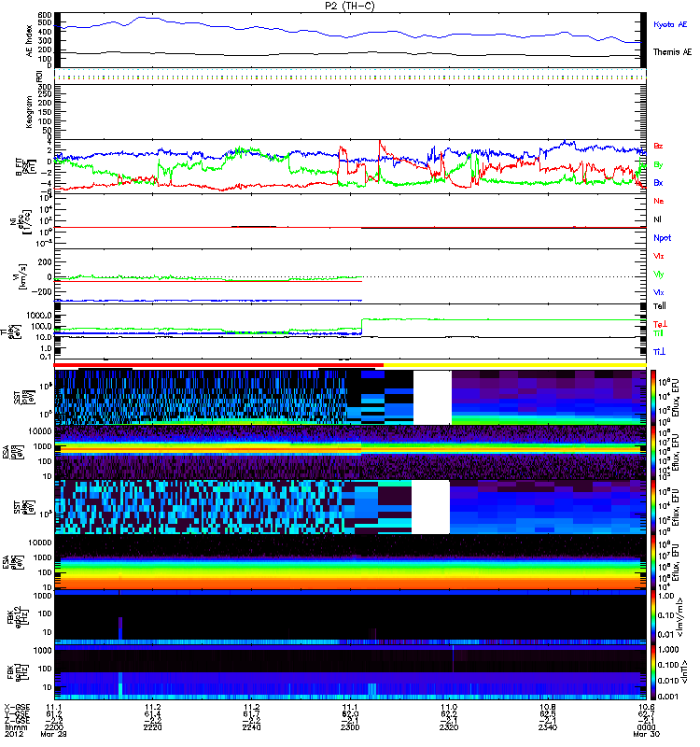Click the '2012' year label
The height and width of the screenshot is (747, 700).
tap(13, 734)
